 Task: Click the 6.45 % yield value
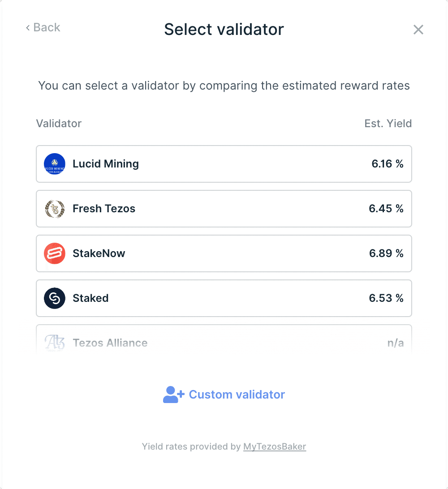pos(386,209)
